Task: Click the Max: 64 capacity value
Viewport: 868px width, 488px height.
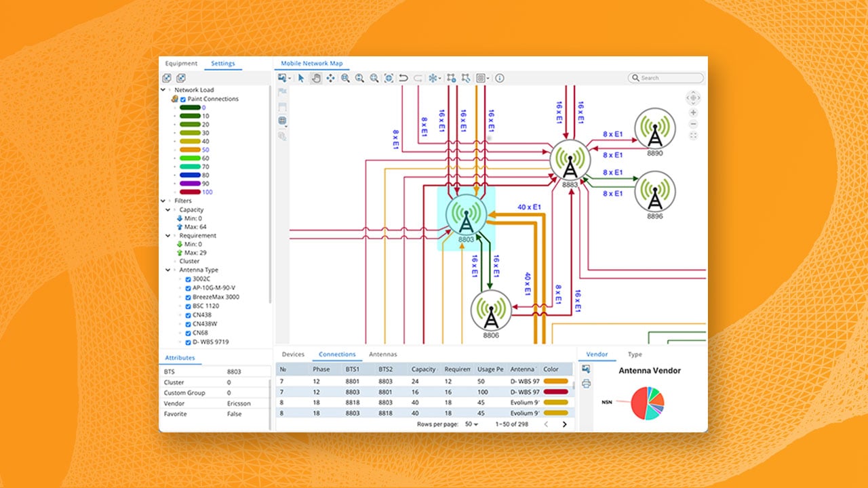Action: 195,227
